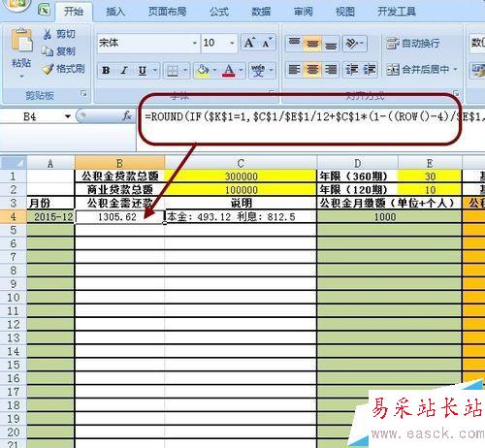Decrease indent
This screenshot has height=448, width=485.
click(x=351, y=70)
